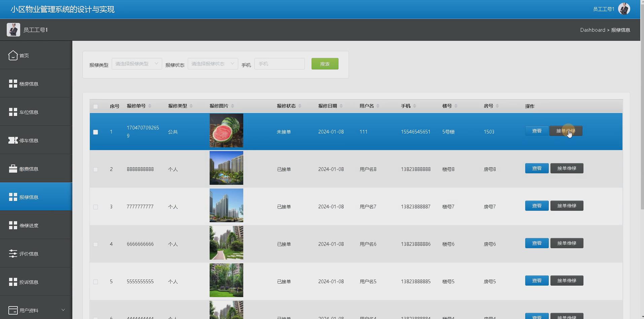Click the 未接单 status cell

click(284, 132)
